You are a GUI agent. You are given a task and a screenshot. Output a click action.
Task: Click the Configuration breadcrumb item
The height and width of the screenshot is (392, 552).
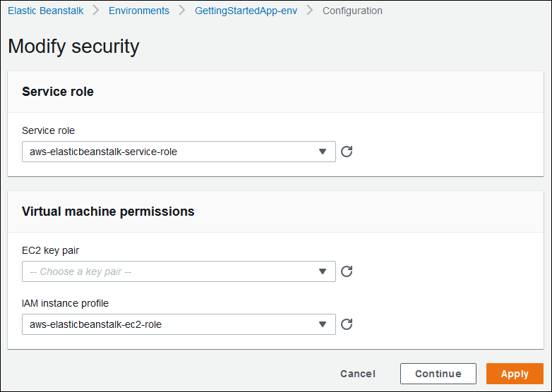point(352,11)
